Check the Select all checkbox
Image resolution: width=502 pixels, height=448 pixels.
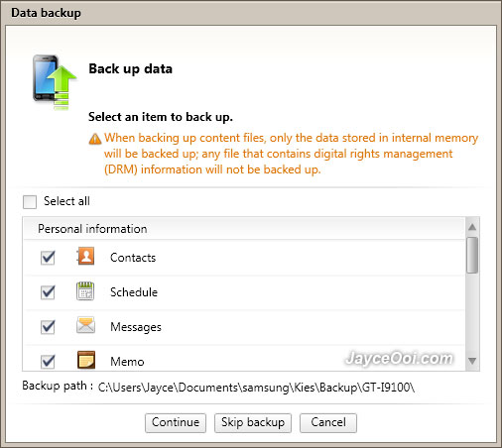[x=30, y=202]
